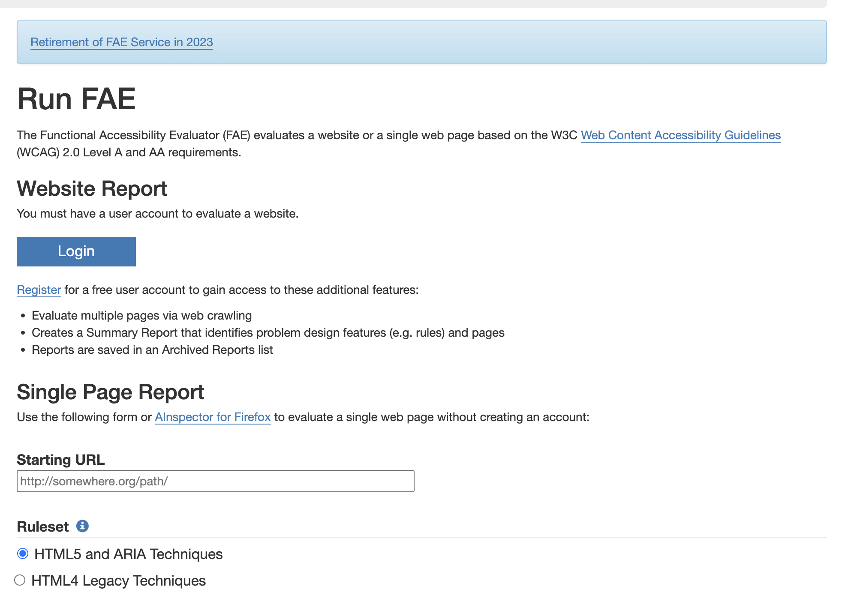Click the 'Creates a Summary Report' bullet item
Screen dimensions: 842x616
point(268,332)
